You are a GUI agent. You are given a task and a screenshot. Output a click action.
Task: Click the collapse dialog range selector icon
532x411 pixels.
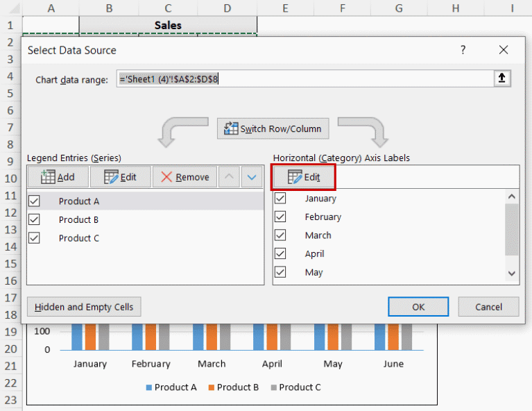click(501, 79)
